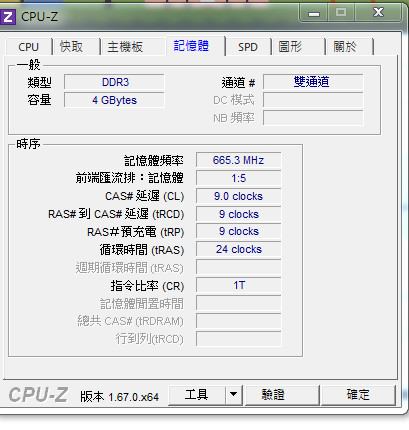409x430 pixels.
Task: Click the DDR3 type field
Action: [114, 82]
